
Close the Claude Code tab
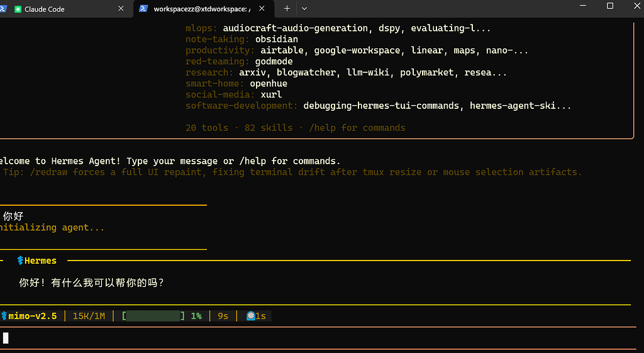point(121,9)
